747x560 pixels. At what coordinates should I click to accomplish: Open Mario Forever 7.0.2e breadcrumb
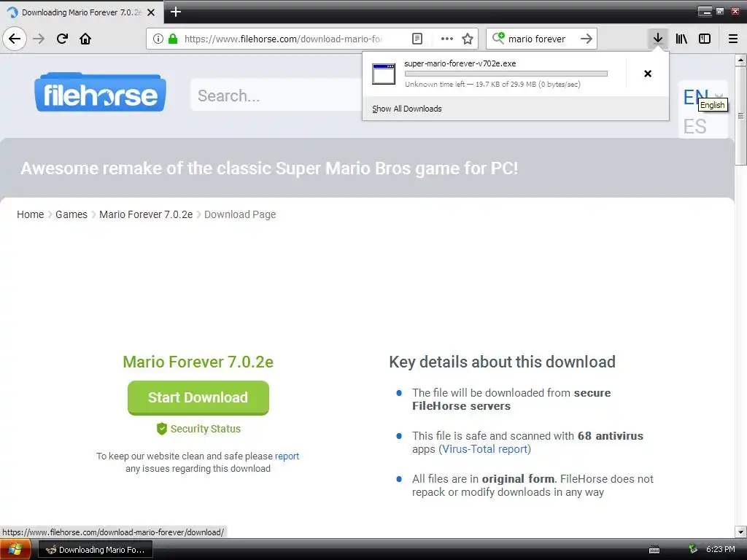(x=146, y=214)
